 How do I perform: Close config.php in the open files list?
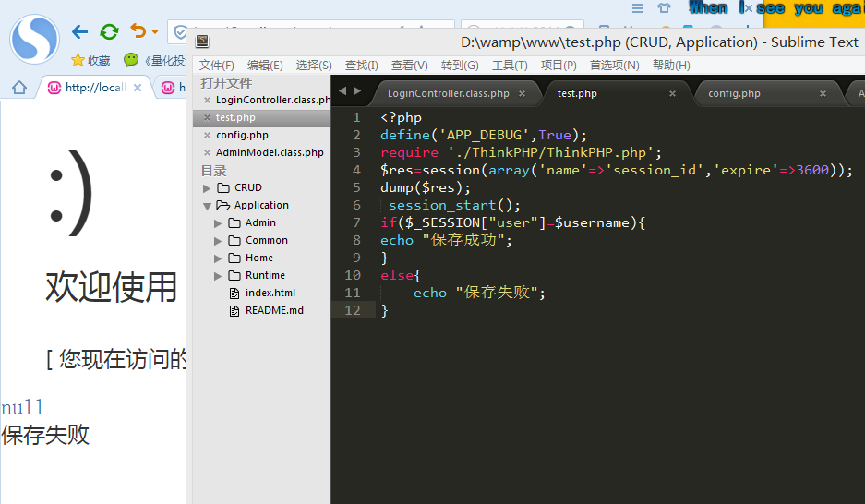pos(207,135)
